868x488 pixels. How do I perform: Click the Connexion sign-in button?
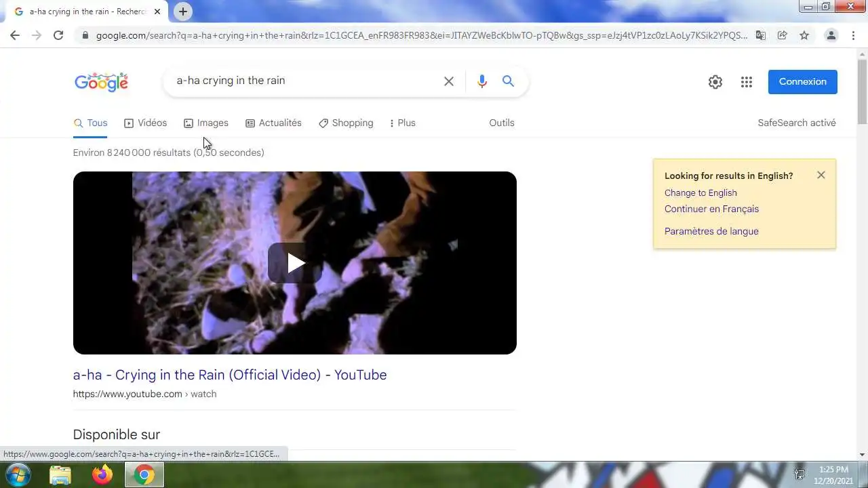[803, 81]
